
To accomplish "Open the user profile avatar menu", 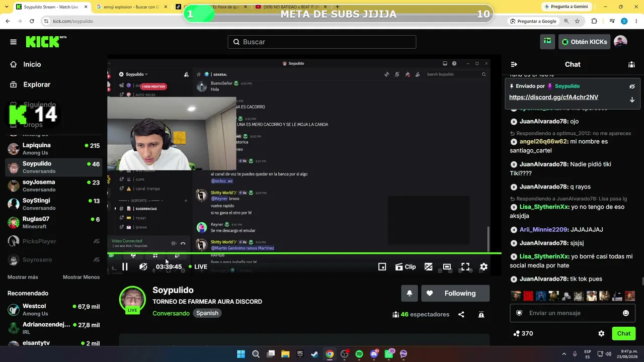I will click(620, 42).
